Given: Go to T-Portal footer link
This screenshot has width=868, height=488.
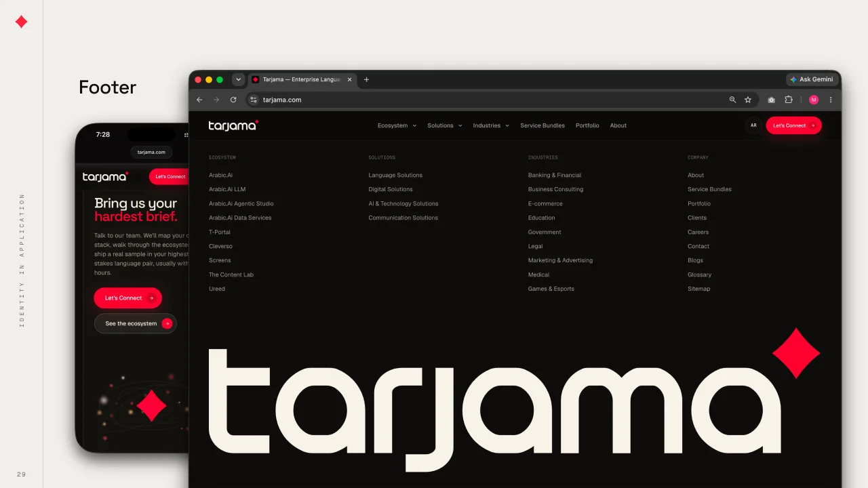Looking at the screenshot, I should pos(220,232).
